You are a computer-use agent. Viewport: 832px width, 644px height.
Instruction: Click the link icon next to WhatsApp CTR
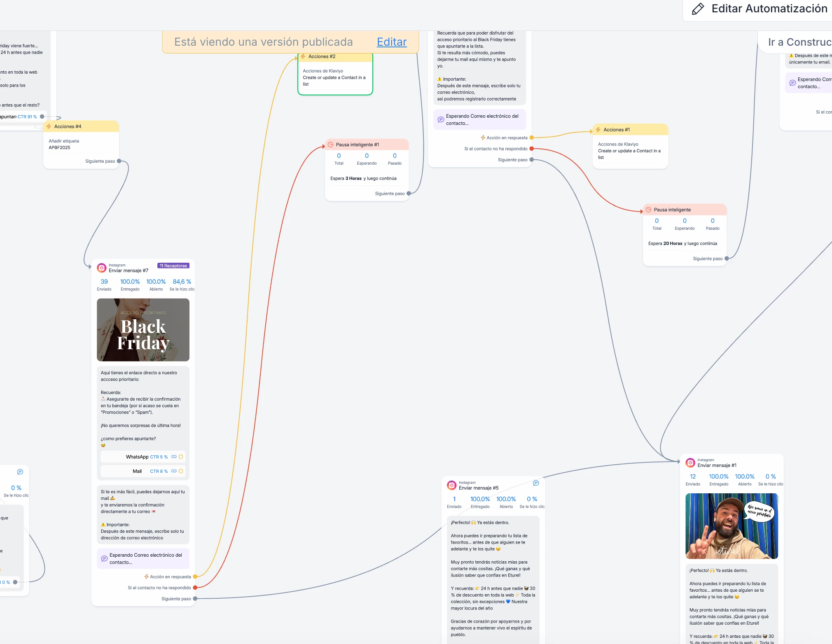pyautogui.click(x=174, y=457)
